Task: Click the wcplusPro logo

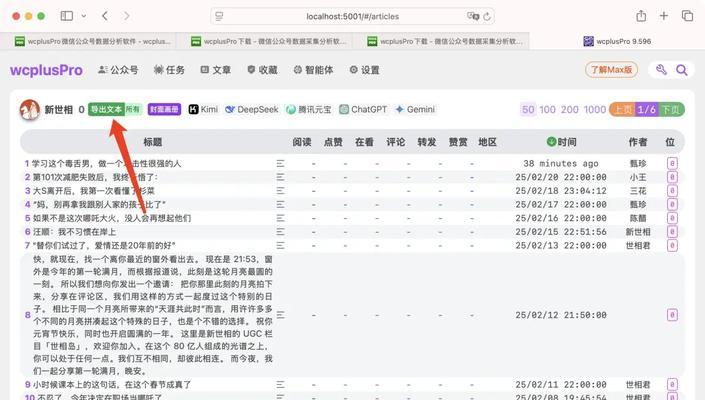Action: 46,70
